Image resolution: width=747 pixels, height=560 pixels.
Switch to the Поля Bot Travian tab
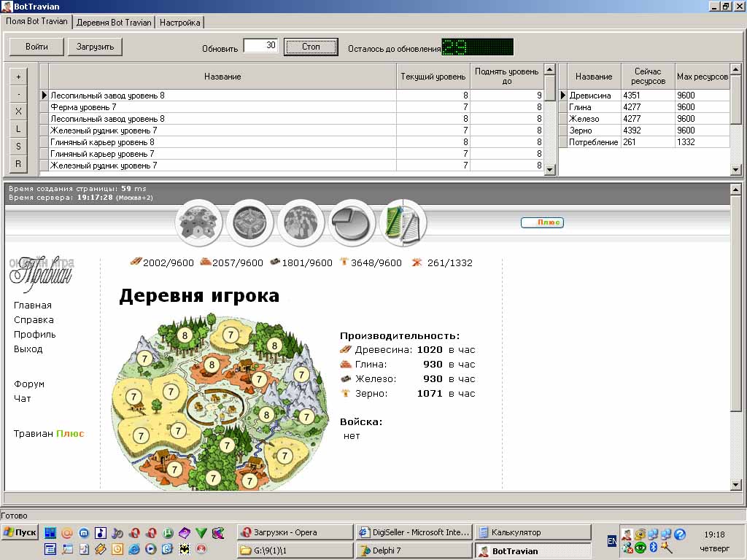tap(36, 21)
